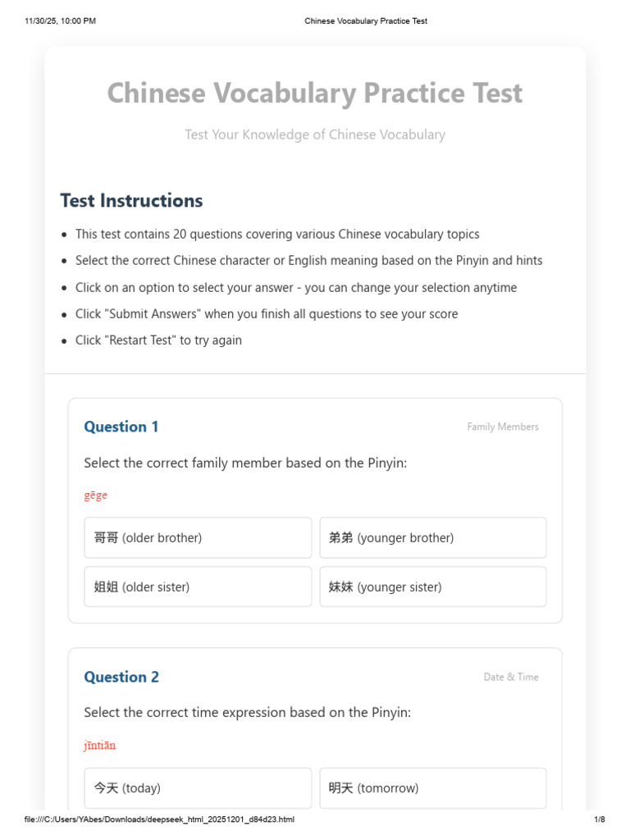Image resolution: width=630 pixels, height=840 pixels.
Task: Pick the 姐姐 (older sister) answer
Action: pyautogui.click(x=197, y=587)
